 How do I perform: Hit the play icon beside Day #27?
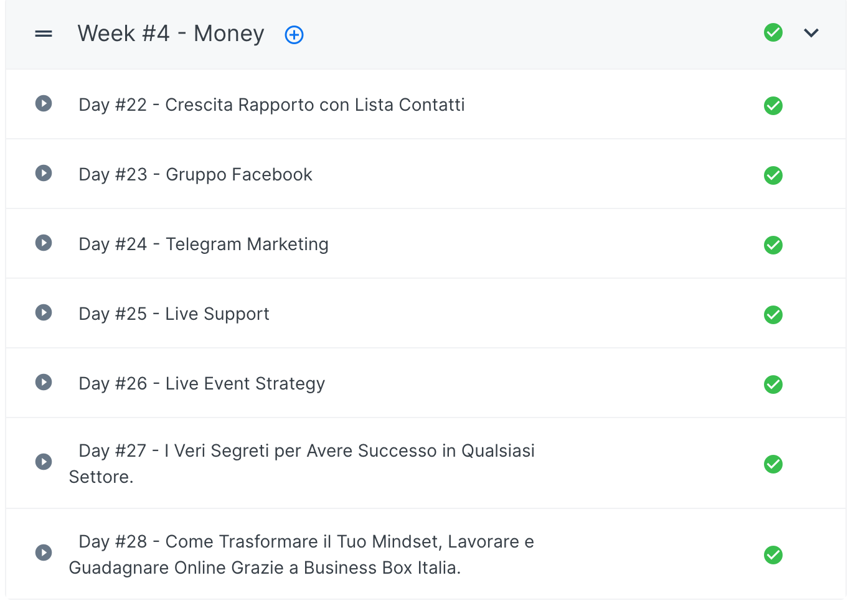click(x=44, y=462)
